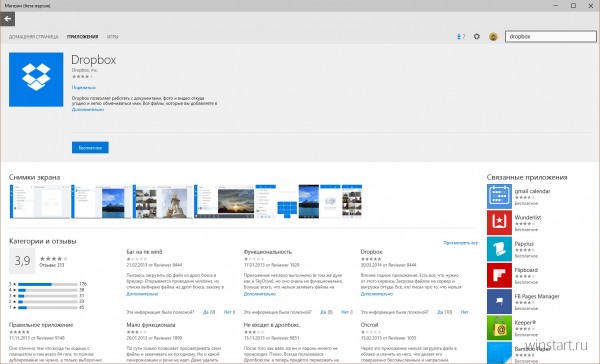Open the Игры tab
Image resolution: width=600 pixels, height=364 pixels.
(112, 37)
